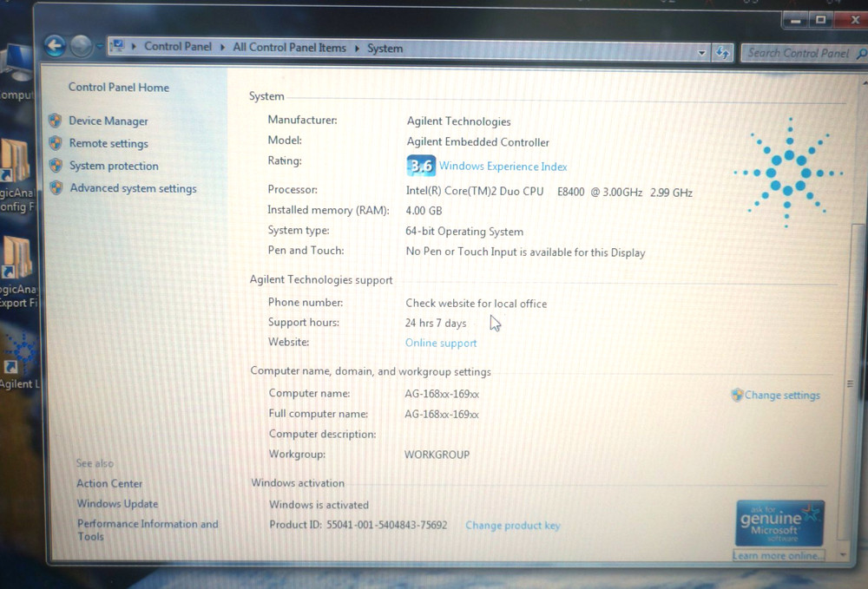Click the search magnifier icon
Image resolution: width=868 pixels, height=589 pixels.
tap(861, 54)
